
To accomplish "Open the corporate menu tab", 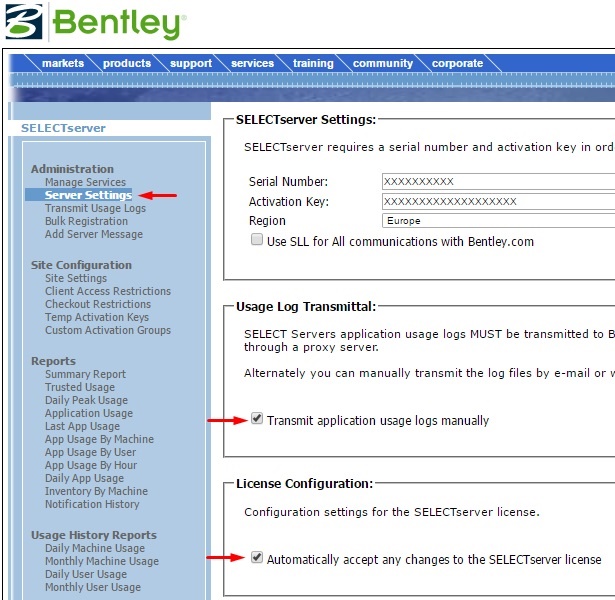I will coord(457,63).
